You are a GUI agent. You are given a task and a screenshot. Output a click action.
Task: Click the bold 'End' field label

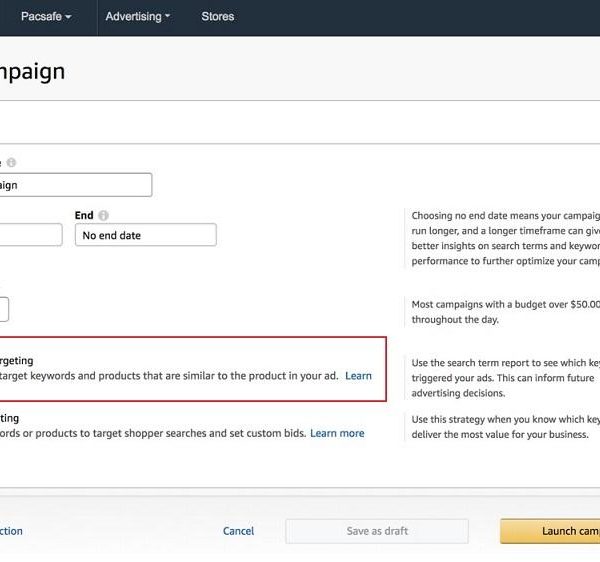84,215
